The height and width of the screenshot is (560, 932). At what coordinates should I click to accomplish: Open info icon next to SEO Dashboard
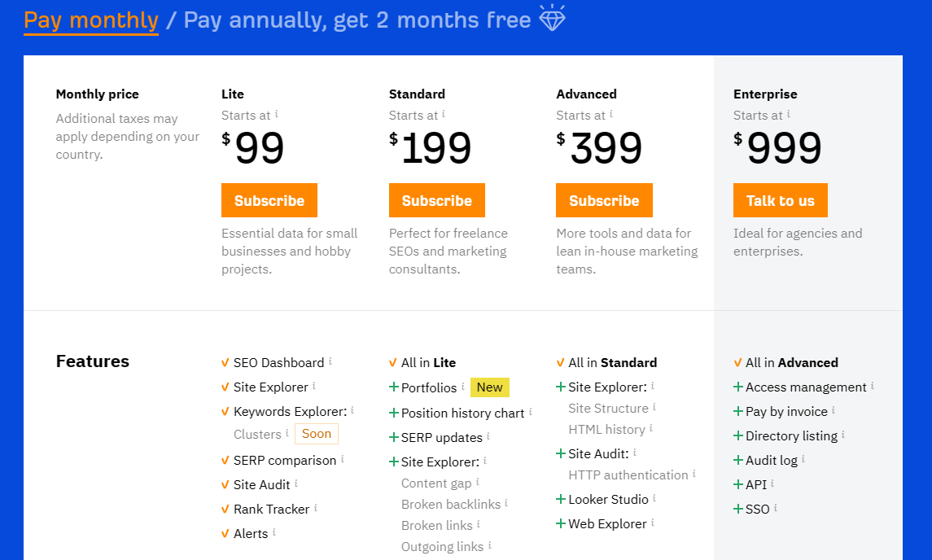[330, 361]
